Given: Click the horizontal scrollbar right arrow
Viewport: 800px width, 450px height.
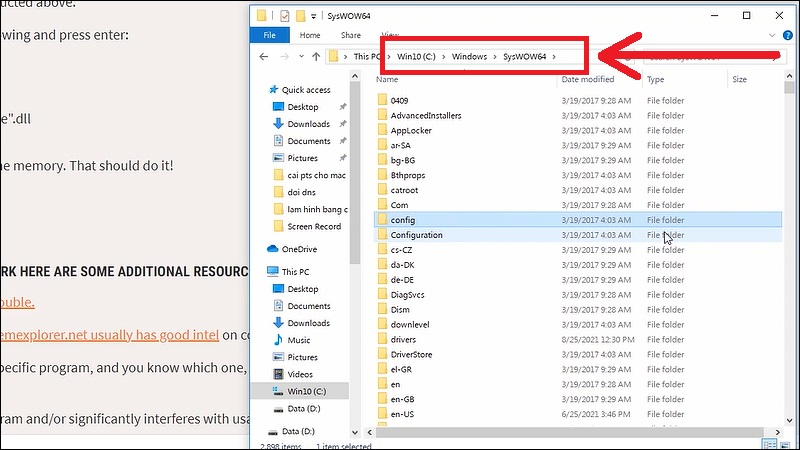Looking at the screenshot, I should click(778, 432).
